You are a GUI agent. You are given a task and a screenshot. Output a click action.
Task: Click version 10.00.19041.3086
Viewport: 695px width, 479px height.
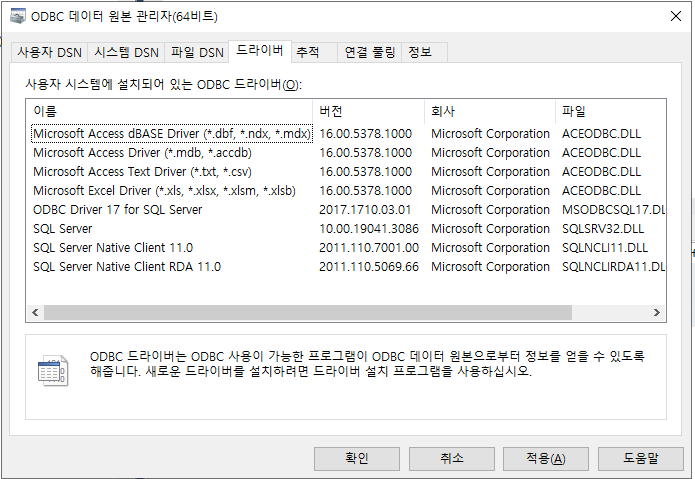[x=369, y=229]
